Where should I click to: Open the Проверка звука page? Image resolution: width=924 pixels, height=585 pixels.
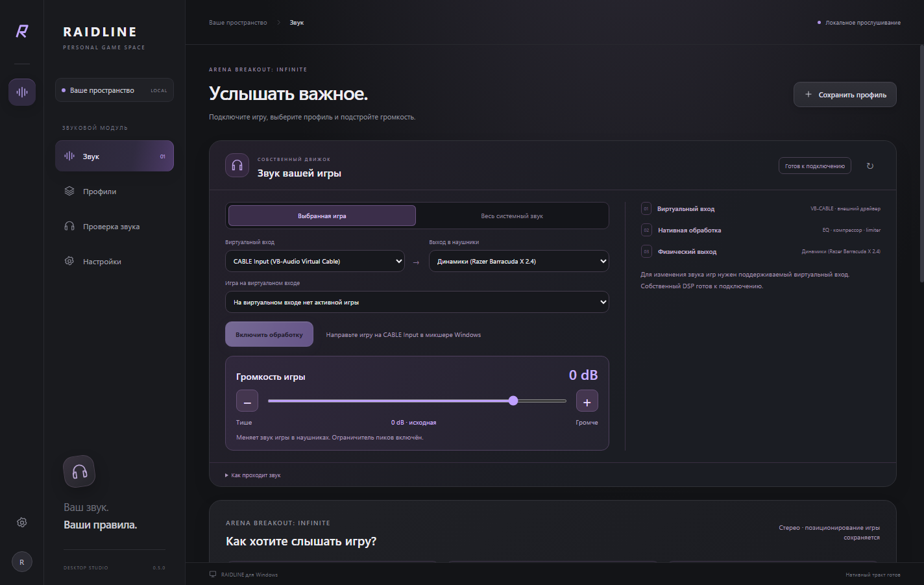[114, 227]
